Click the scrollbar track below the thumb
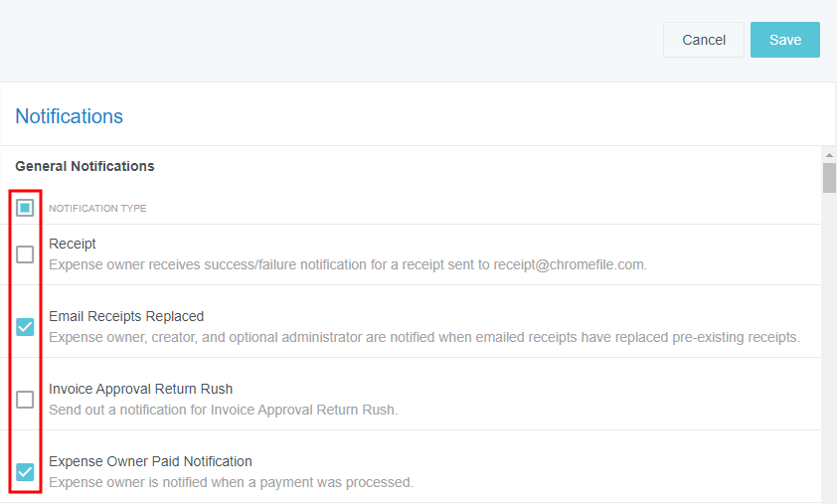 pyautogui.click(x=828, y=348)
